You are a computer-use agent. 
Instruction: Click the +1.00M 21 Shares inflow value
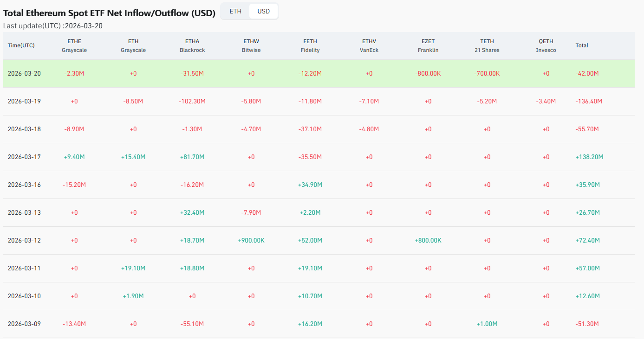[x=487, y=324]
